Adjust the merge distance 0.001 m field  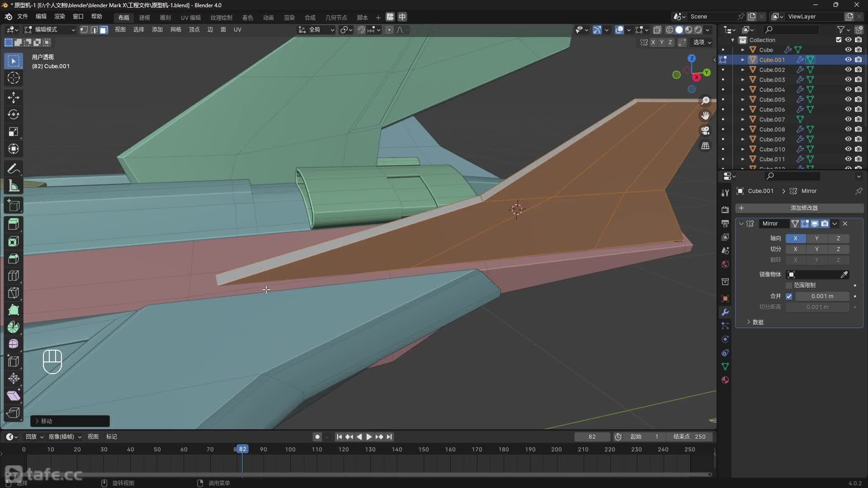coord(822,296)
